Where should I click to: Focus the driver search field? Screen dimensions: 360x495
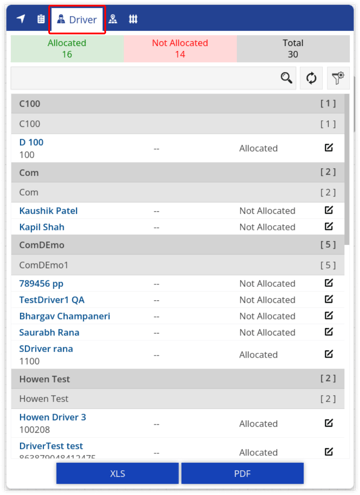(x=145, y=78)
